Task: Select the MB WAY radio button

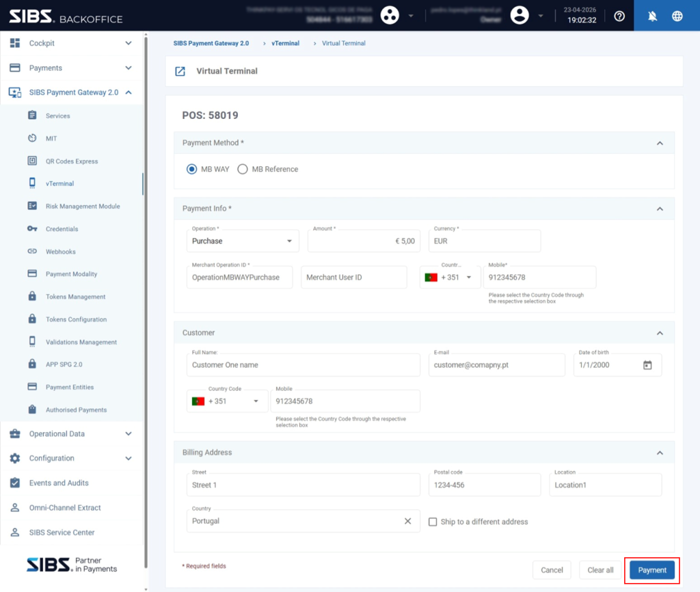Action: tap(191, 170)
